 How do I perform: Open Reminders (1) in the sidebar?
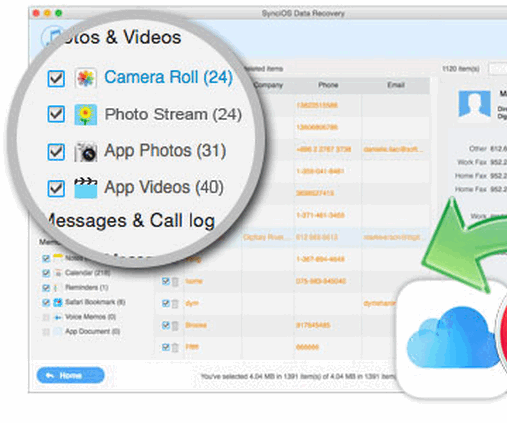[x=86, y=287]
